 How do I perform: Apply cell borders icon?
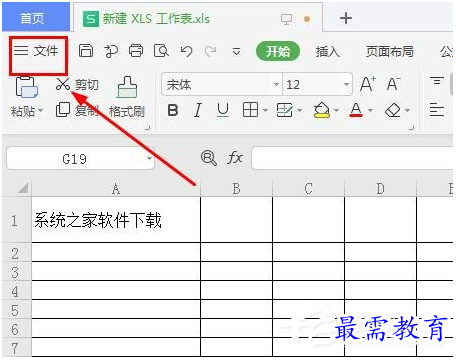(250, 110)
